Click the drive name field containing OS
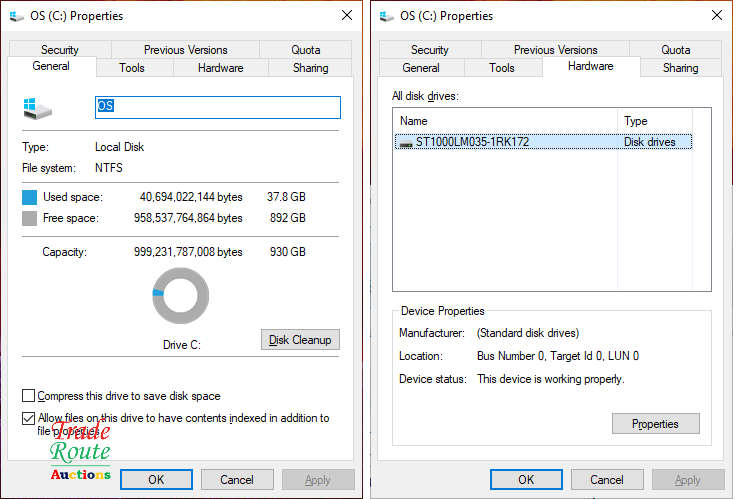The height and width of the screenshot is (499, 736). [x=217, y=107]
